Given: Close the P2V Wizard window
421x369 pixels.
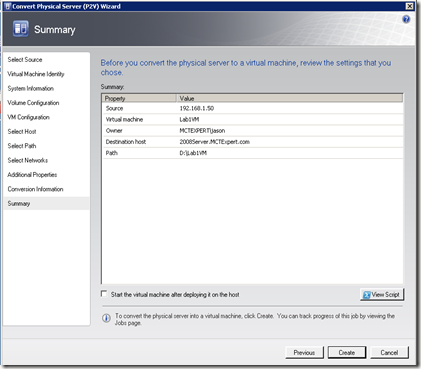Looking at the screenshot, I should (410, 6).
